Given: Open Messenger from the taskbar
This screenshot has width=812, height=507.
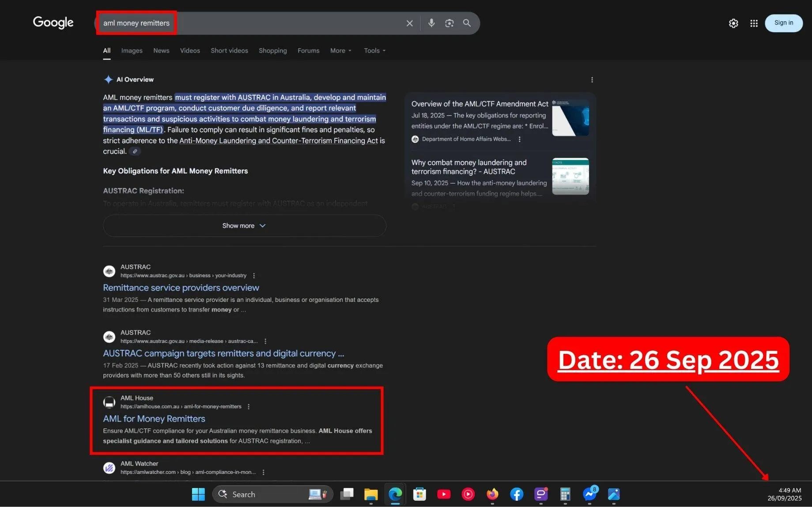Looking at the screenshot, I should [x=589, y=494].
